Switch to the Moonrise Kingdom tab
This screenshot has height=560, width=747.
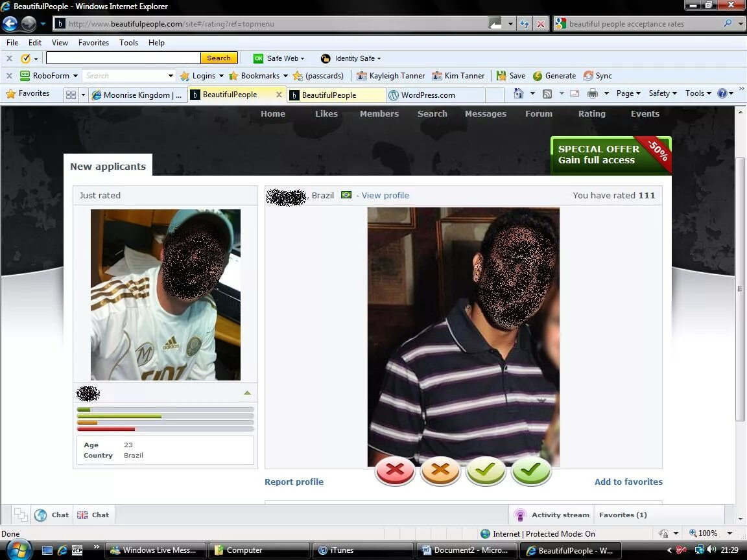pos(137,95)
